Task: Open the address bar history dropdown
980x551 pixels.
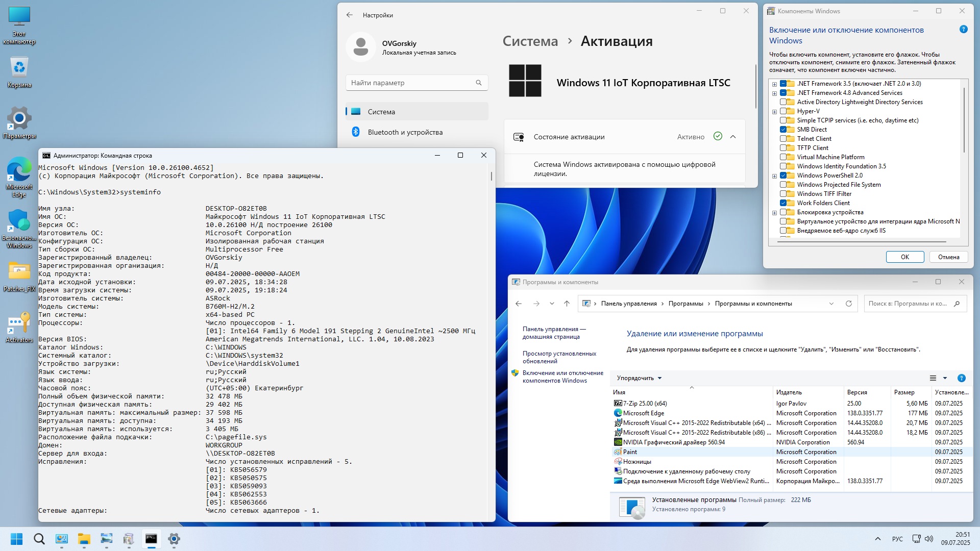Action: 831,304
